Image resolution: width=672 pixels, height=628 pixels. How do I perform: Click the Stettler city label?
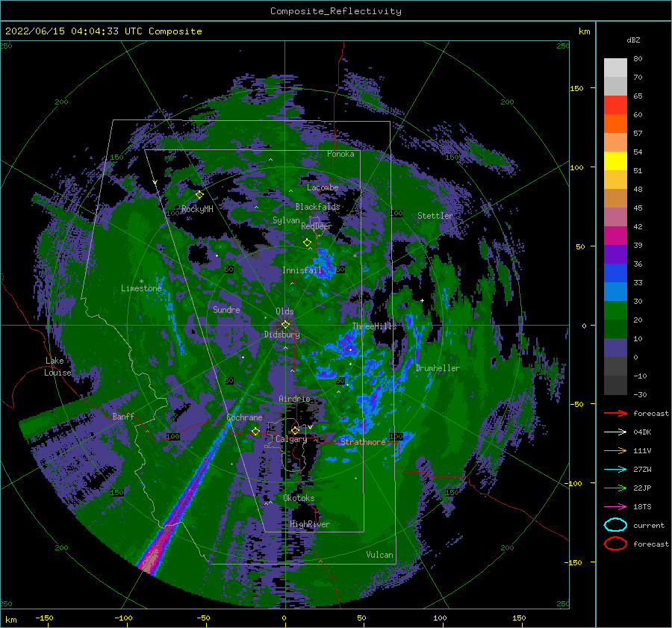click(435, 216)
